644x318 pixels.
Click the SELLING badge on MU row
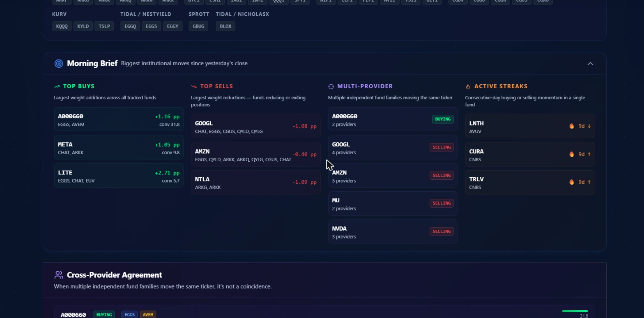point(442,204)
